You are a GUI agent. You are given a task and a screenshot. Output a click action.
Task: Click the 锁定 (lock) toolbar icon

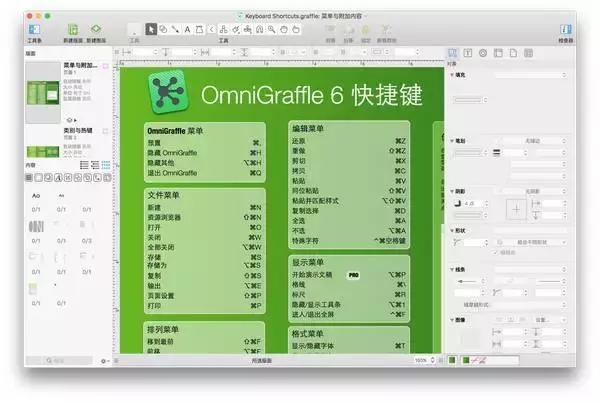tap(365, 30)
